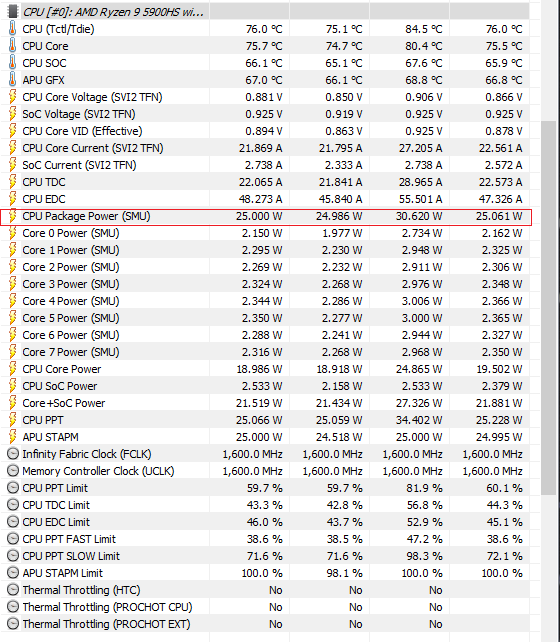Click lightning icon beside CPU Package Power (SMU)
Screen dimensions: 560x642
(x=13, y=216)
